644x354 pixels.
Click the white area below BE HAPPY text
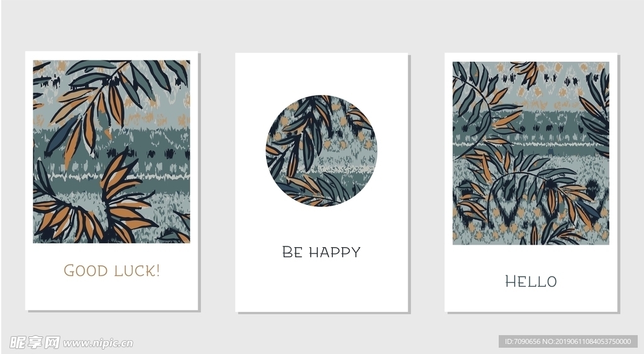[321, 285]
